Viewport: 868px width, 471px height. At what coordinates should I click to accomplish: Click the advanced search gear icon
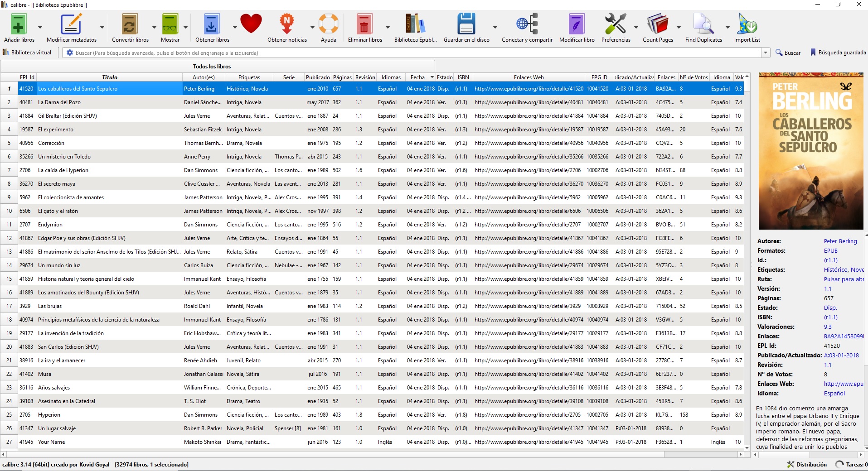tap(70, 53)
